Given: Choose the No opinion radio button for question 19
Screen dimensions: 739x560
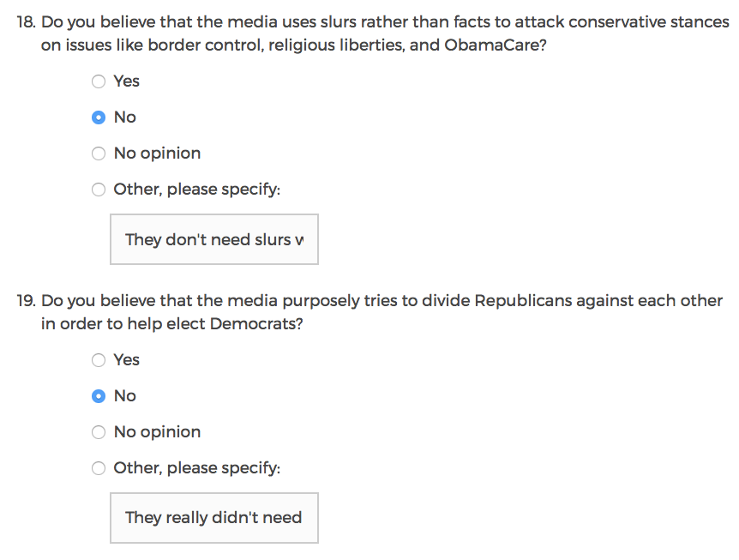Looking at the screenshot, I should [99, 432].
